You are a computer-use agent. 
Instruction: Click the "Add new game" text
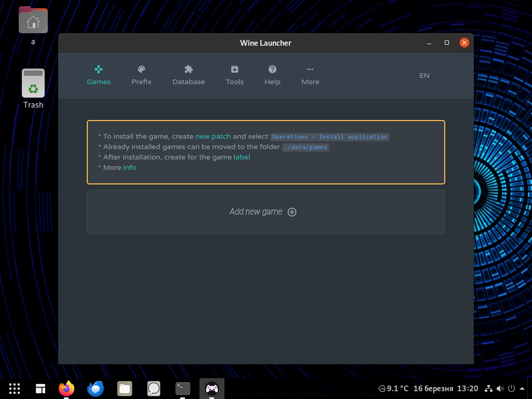tap(256, 212)
